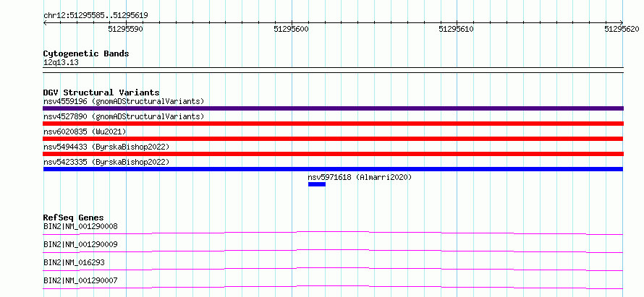Open nsv4527890 (gnomADStructuralVariants) label
The image size is (644, 297).
coord(124,116)
